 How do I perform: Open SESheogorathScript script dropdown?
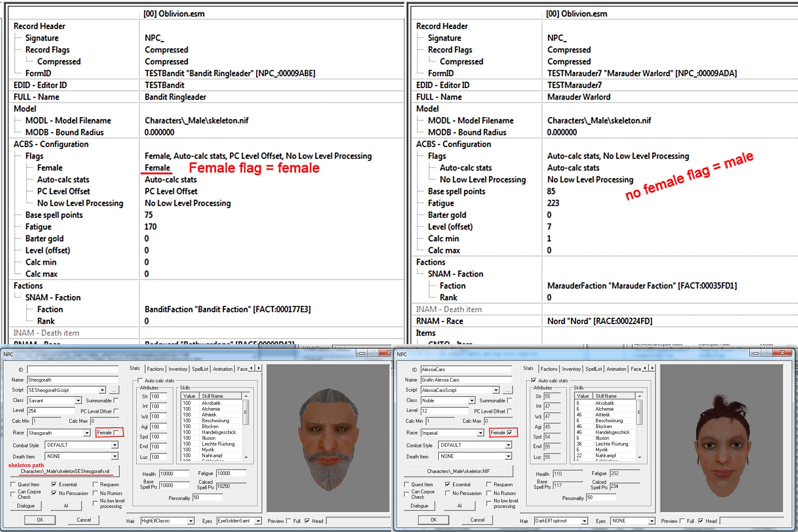102,390
